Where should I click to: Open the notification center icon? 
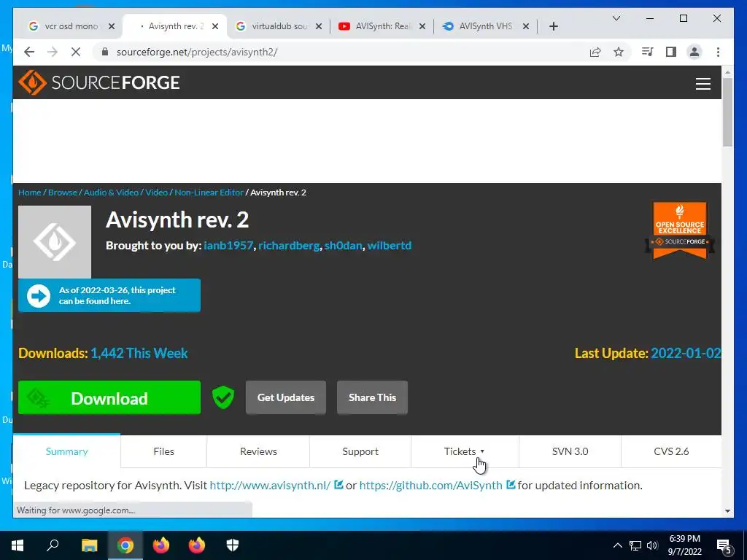point(724,547)
